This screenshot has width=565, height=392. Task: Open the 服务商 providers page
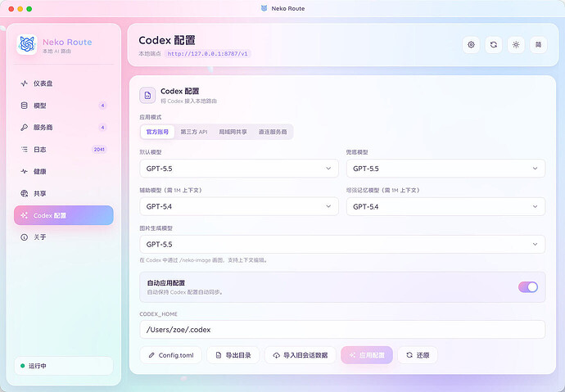64,128
